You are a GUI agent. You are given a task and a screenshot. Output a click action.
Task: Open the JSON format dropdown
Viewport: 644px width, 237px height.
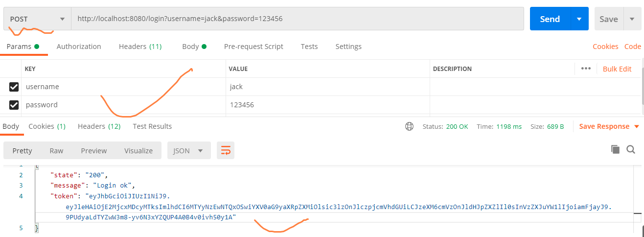(x=189, y=151)
